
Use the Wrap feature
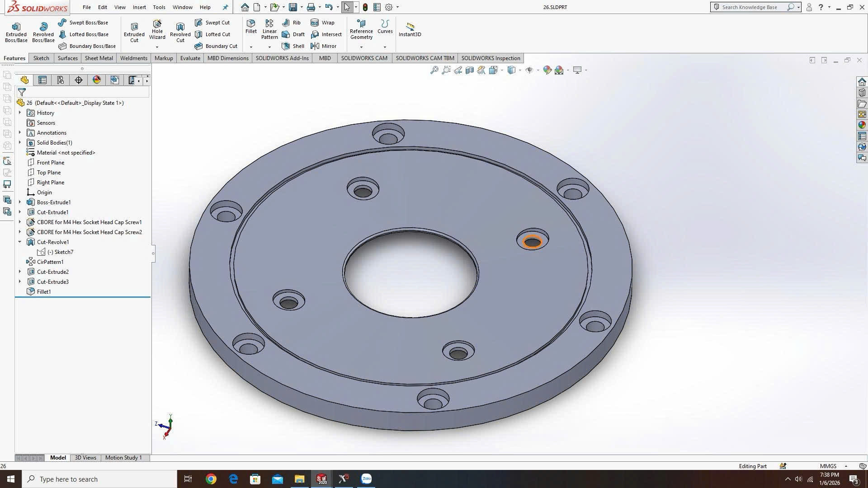[x=322, y=23]
